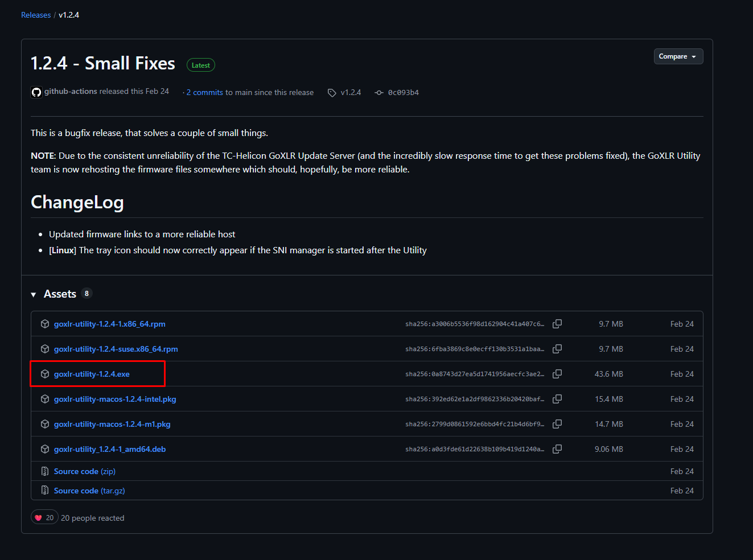Click the tag icon next to v1.2.4
The image size is (753, 560).
coord(332,93)
